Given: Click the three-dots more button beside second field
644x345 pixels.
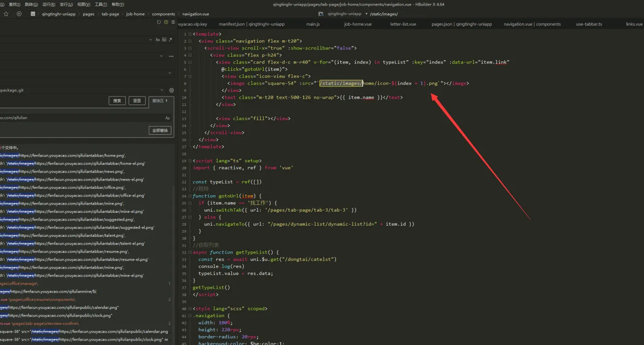Looking at the screenshot, I should [172, 56].
